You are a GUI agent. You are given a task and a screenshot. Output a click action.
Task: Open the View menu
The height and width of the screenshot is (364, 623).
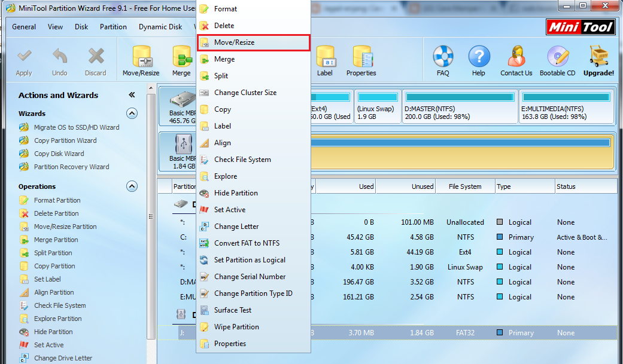55,26
